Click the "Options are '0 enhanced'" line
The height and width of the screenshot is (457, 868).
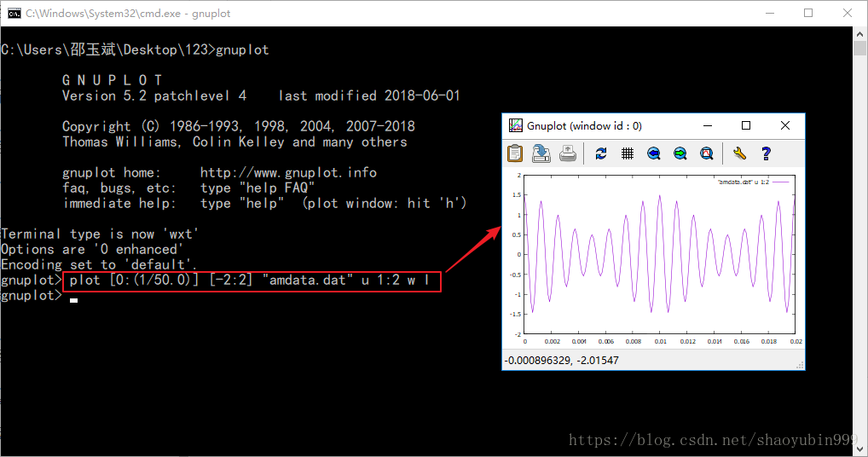[92, 250]
